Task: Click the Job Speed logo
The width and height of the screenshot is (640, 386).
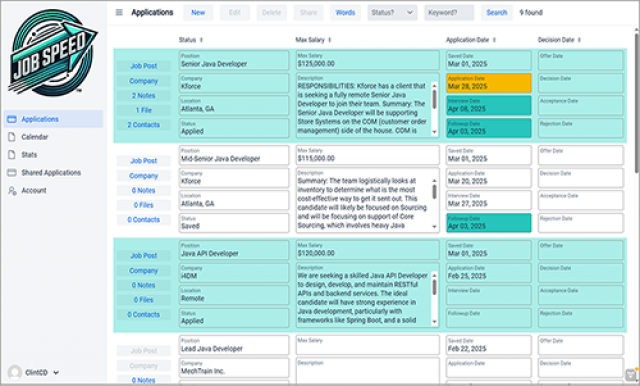Action: pos(52,53)
